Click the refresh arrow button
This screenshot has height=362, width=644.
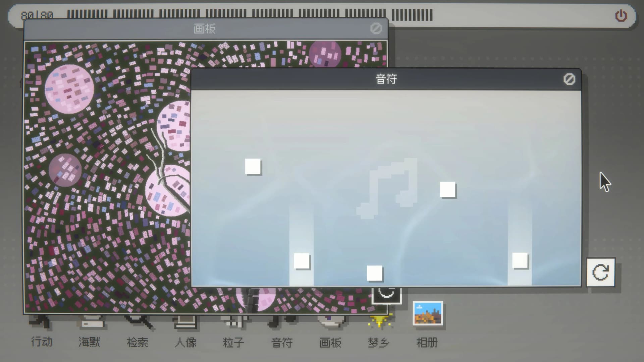coord(600,272)
